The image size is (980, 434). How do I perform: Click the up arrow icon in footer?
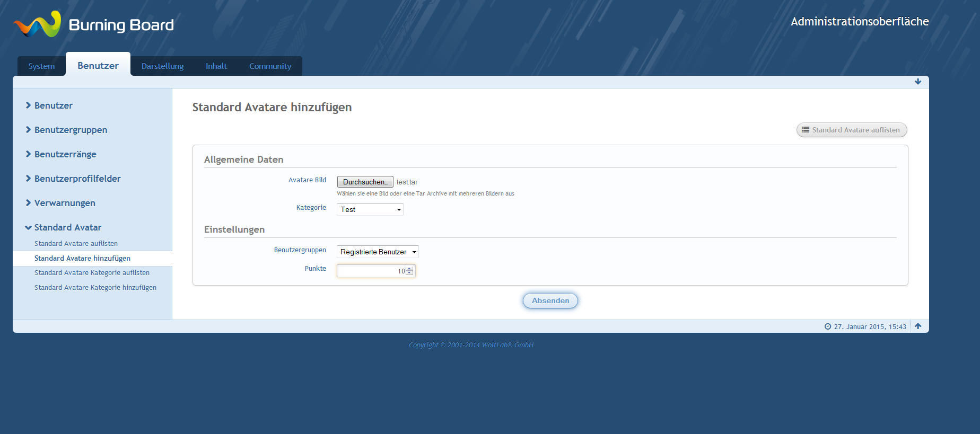point(918,326)
